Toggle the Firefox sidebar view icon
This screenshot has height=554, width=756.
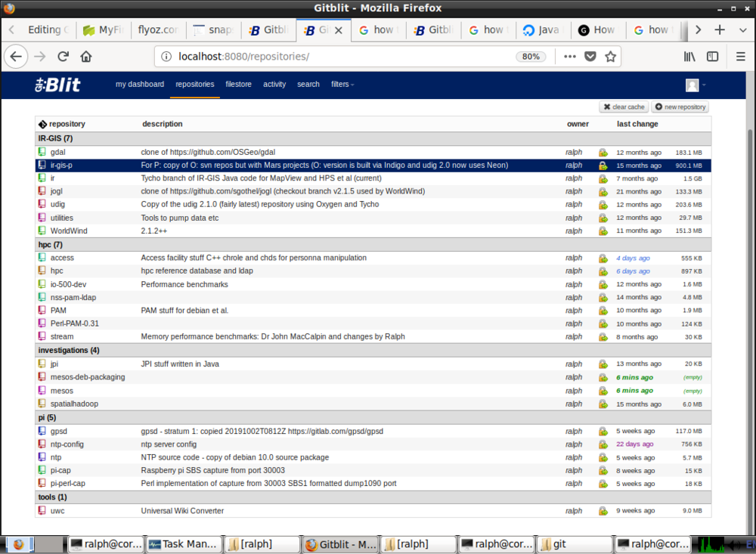tap(712, 57)
